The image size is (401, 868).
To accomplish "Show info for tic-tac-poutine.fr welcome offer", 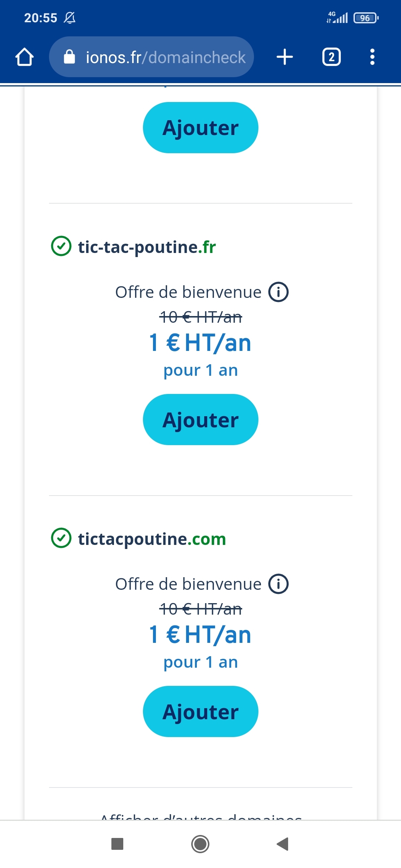I will pyautogui.click(x=278, y=292).
